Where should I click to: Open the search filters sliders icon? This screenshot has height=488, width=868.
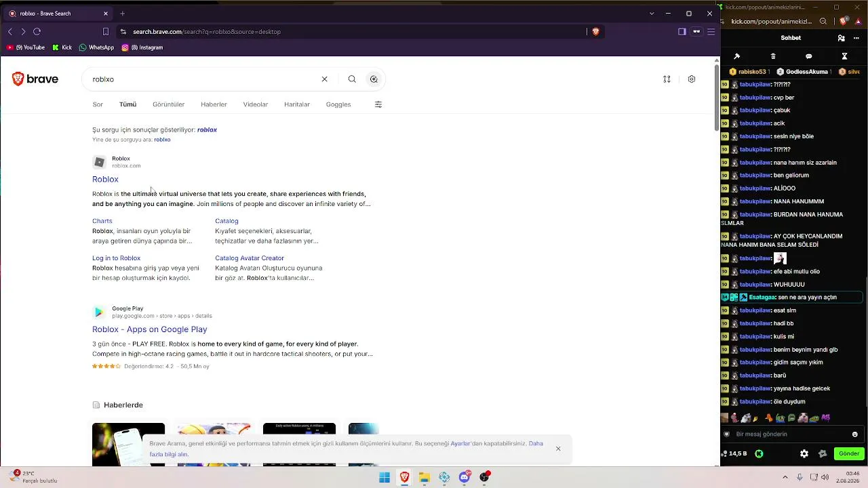click(x=378, y=104)
